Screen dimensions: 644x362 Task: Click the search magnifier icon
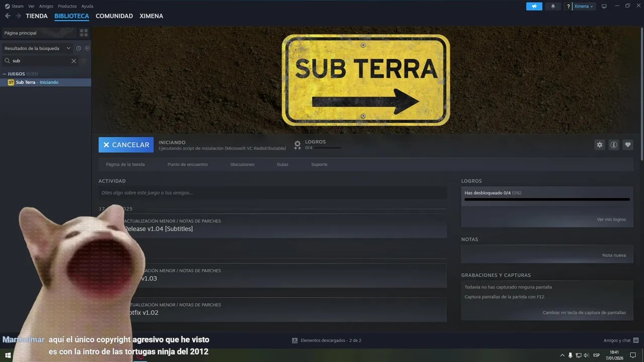click(x=8, y=61)
